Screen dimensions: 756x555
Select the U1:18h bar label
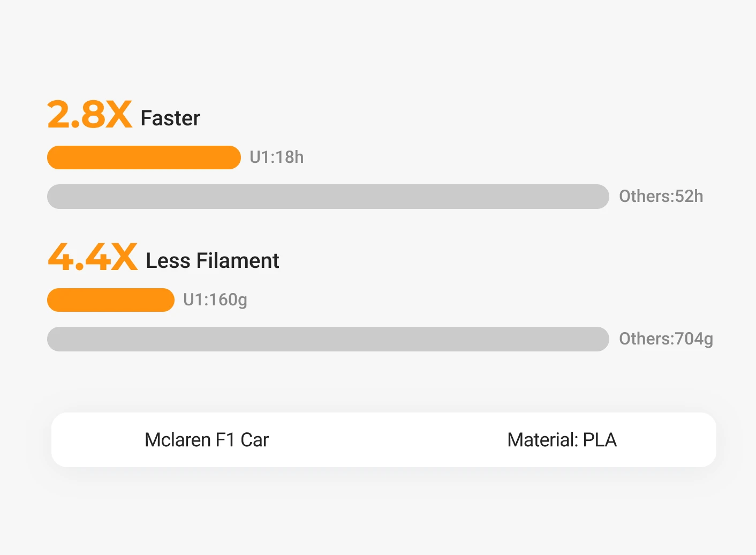coord(276,157)
